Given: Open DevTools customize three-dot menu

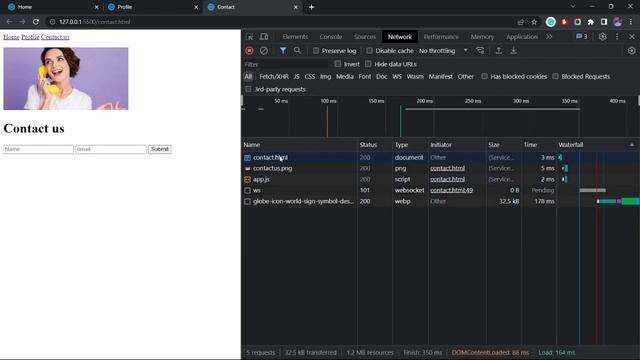Looking at the screenshot, I should pos(617,37).
